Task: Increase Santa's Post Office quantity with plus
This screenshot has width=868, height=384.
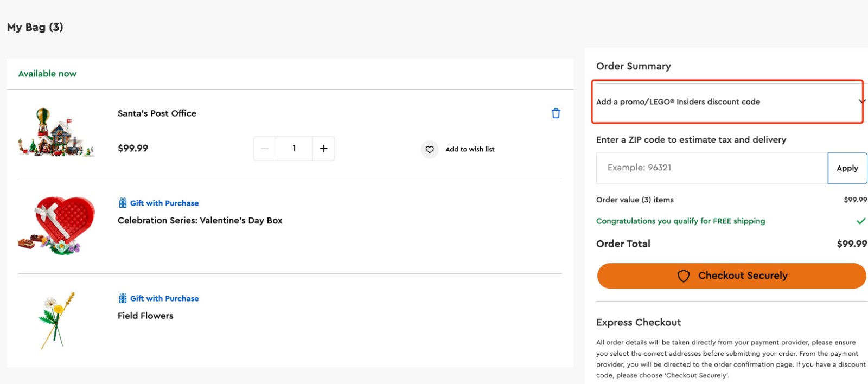Action: coord(323,149)
